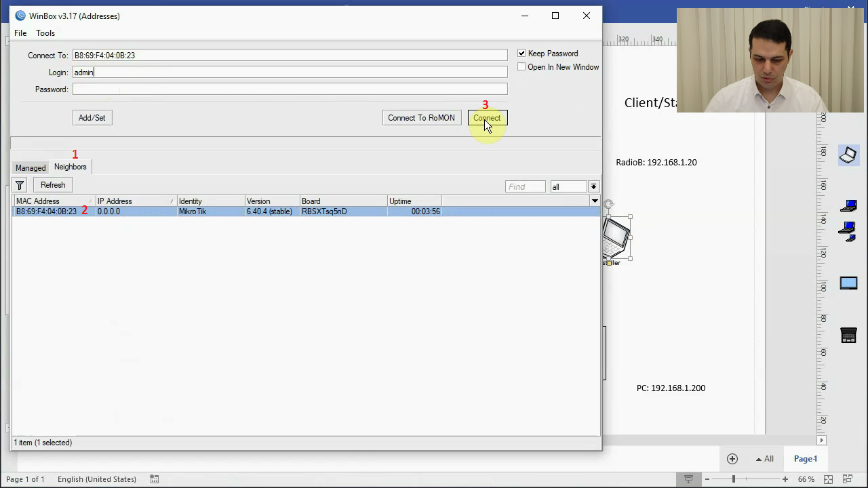Click the Uptime column header
868x488 pixels.
(x=414, y=201)
